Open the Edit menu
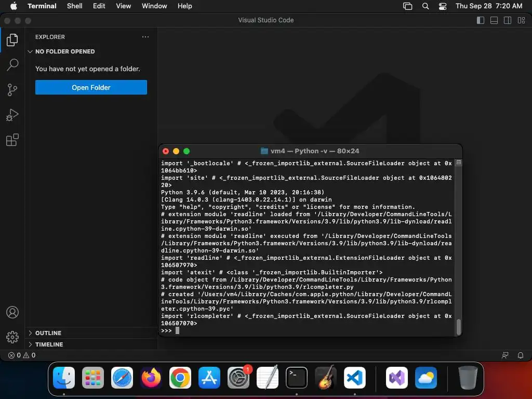Viewport: 532px width, 399px height. click(x=99, y=6)
